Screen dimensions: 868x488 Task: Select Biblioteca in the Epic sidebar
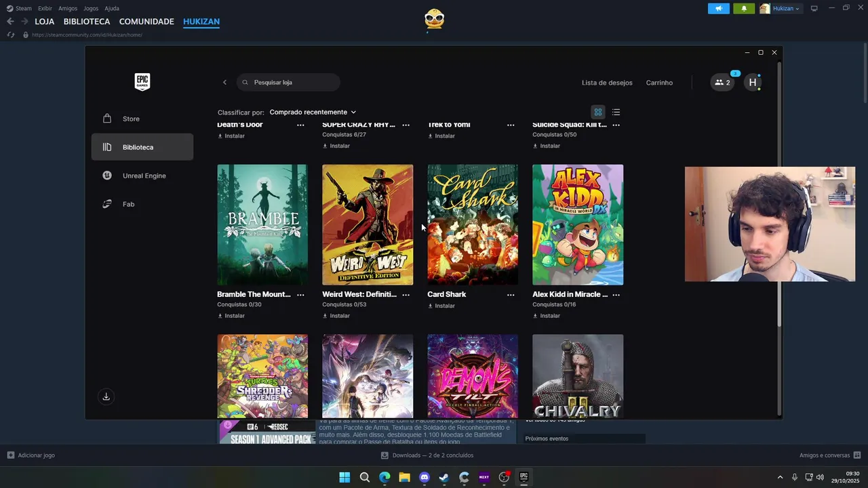pyautogui.click(x=142, y=147)
